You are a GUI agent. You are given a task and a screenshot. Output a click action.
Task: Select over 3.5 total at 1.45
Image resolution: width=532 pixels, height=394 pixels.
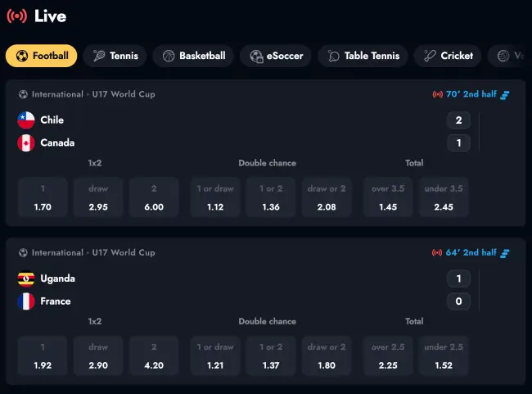point(388,198)
